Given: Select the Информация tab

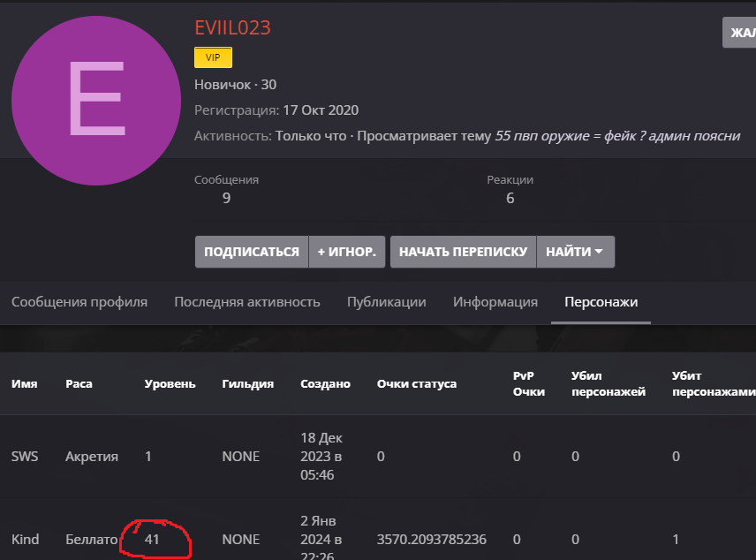Looking at the screenshot, I should point(495,302).
